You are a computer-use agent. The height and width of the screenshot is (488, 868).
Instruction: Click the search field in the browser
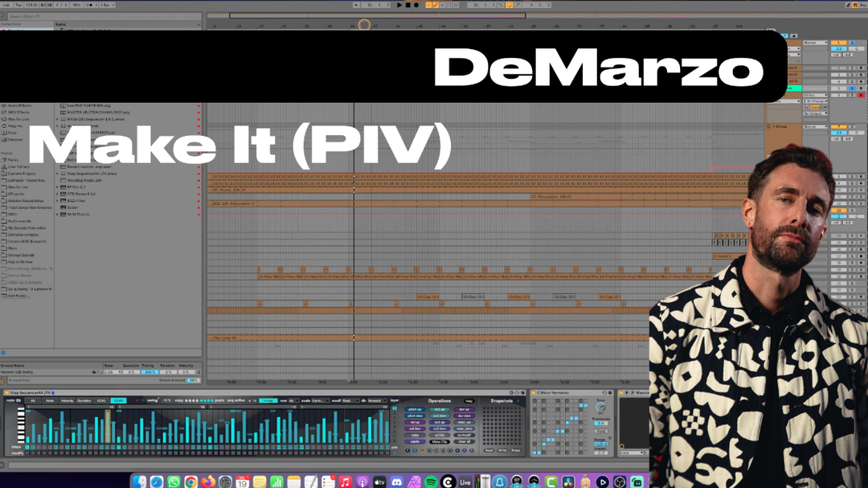[96, 16]
